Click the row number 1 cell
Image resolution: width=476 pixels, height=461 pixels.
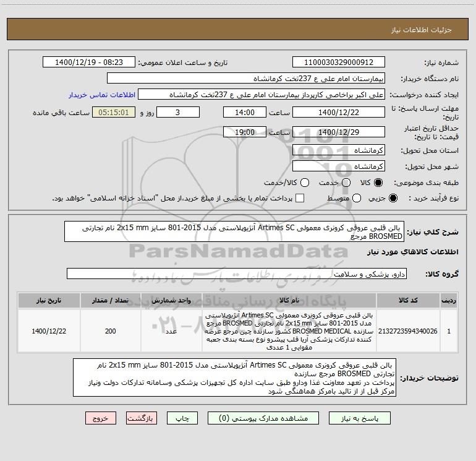click(x=449, y=331)
